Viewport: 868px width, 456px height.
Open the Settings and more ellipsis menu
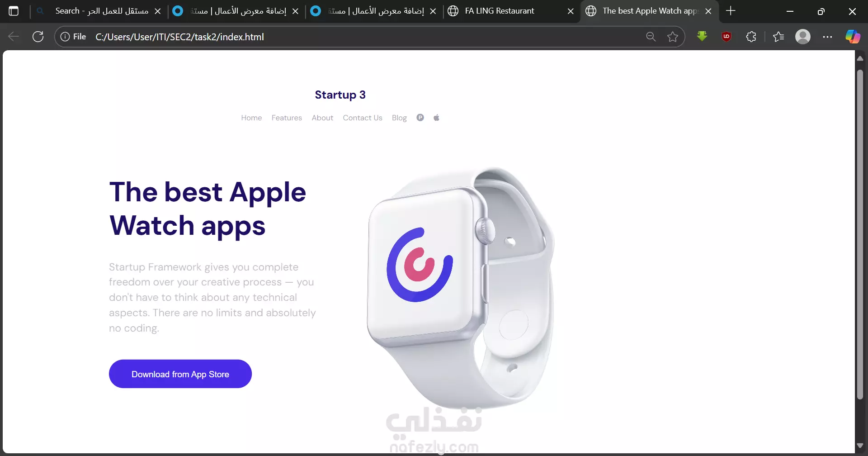827,37
